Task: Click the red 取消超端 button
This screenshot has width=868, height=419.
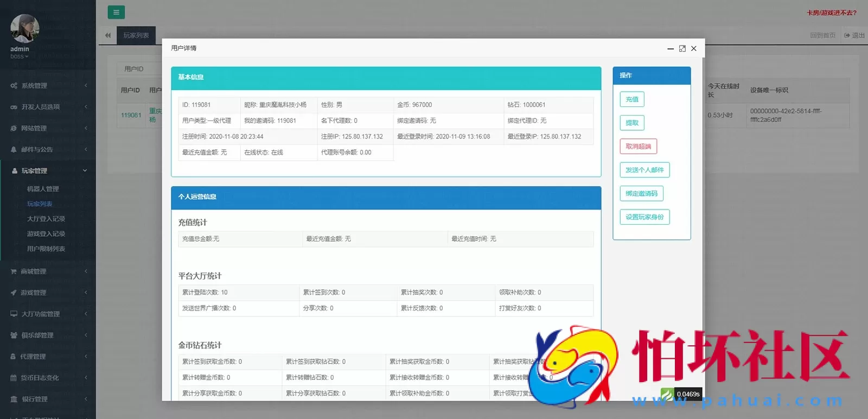Action: [x=638, y=146]
